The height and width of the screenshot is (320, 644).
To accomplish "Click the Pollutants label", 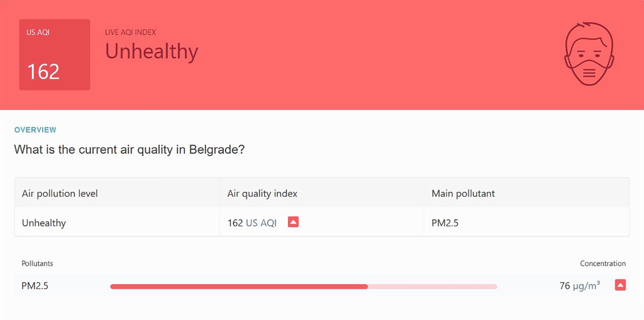I will coord(37,263).
